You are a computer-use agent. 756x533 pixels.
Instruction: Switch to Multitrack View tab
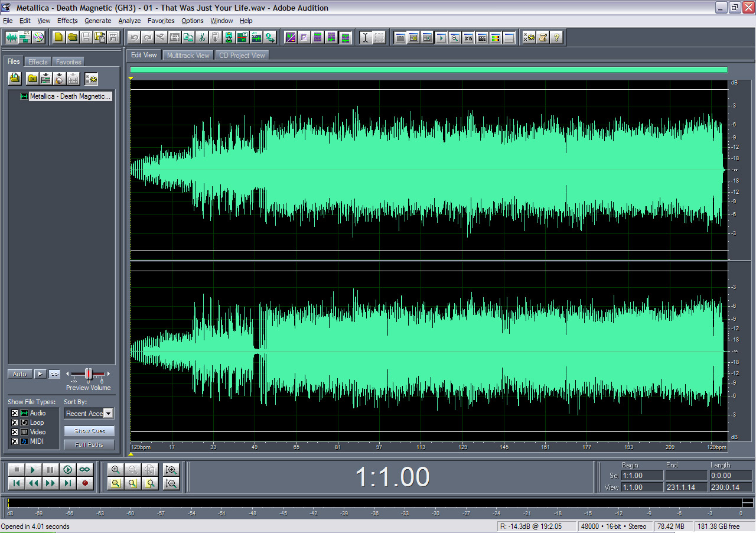(x=188, y=56)
